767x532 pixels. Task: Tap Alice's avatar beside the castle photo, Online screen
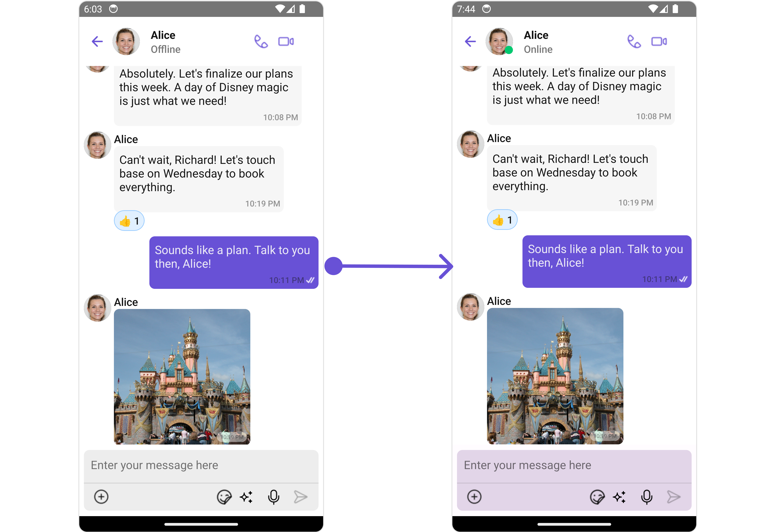(x=470, y=307)
